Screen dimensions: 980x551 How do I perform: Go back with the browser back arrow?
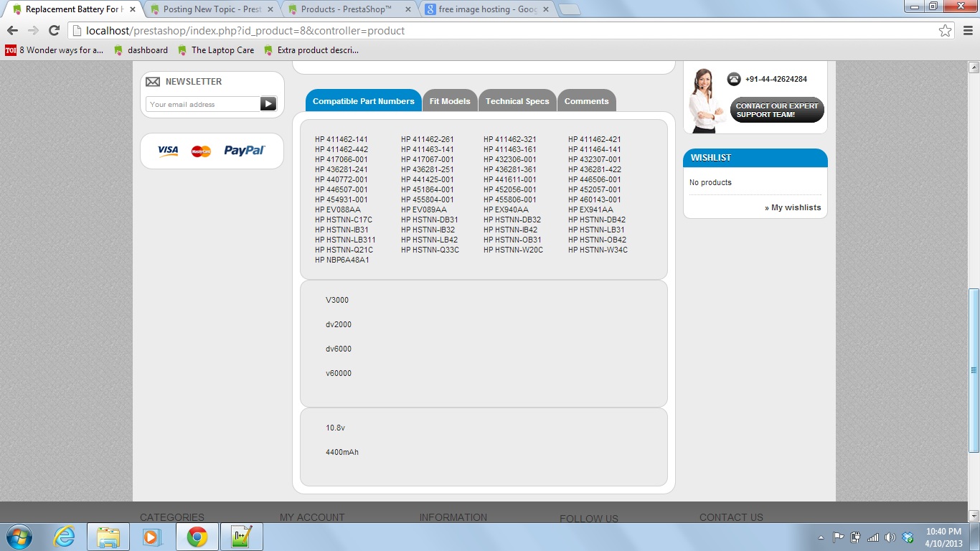(x=12, y=31)
